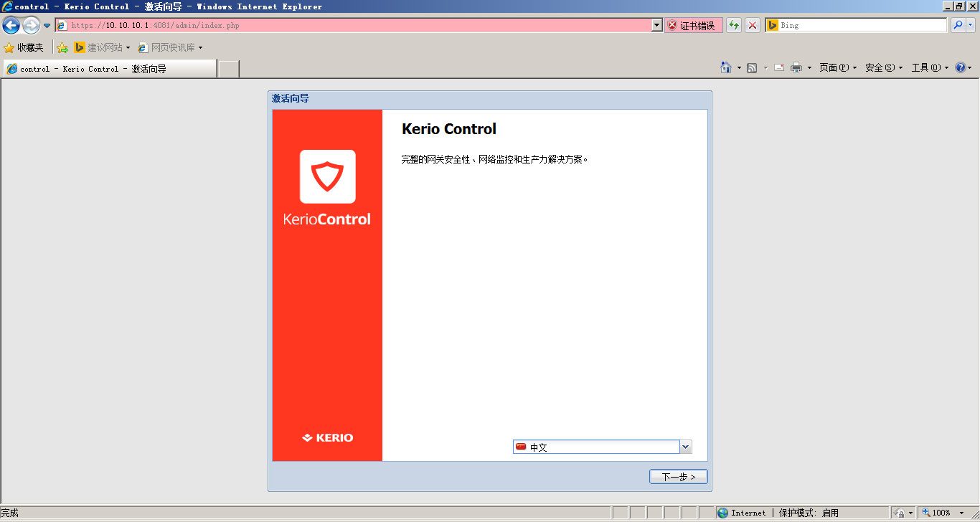
Task: Open the search provider dropdown arrow
Action: point(971,25)
